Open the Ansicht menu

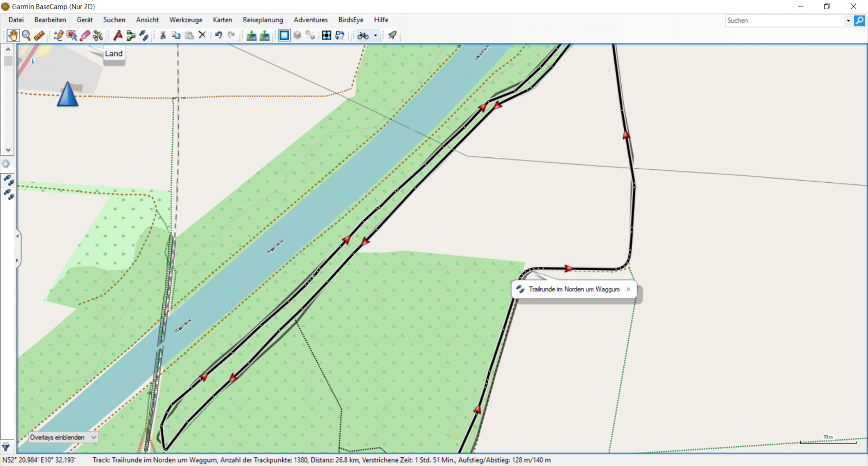point(148,20)
